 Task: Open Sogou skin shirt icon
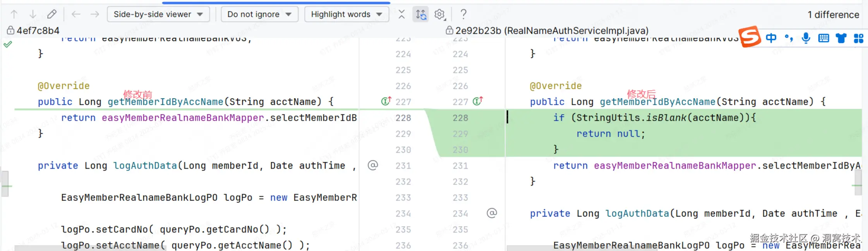(841, 38)
